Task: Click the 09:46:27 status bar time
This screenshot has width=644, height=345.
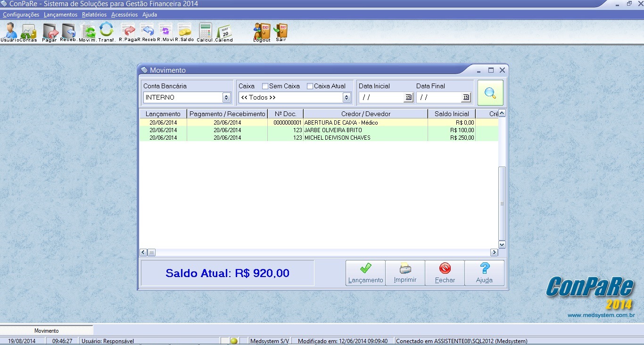Action: 62,341
